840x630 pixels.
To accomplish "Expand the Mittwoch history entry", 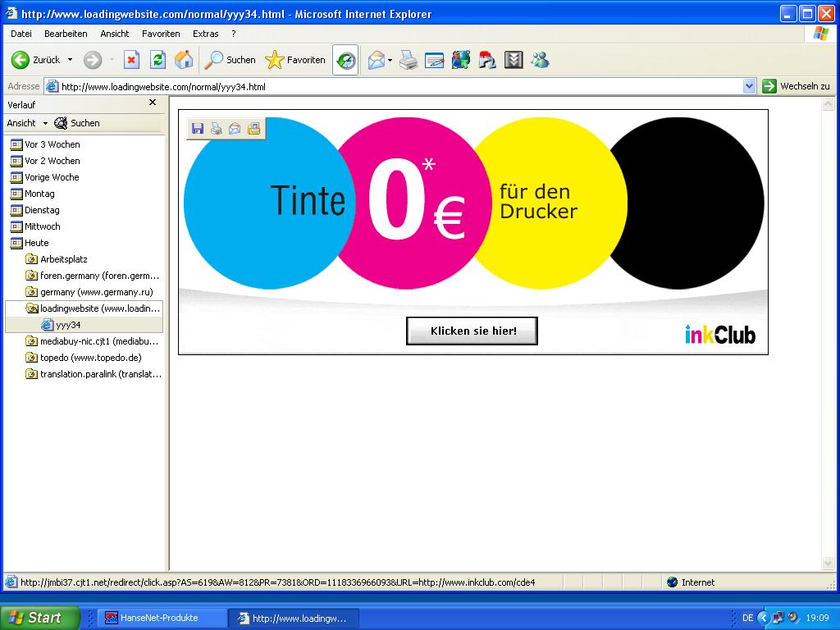I will (35, 226).
